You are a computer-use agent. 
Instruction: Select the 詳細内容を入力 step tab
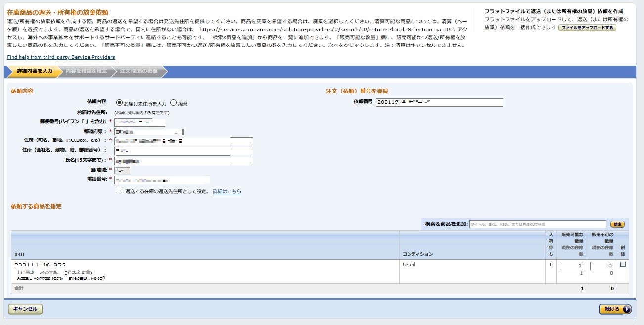pos(34,71)
